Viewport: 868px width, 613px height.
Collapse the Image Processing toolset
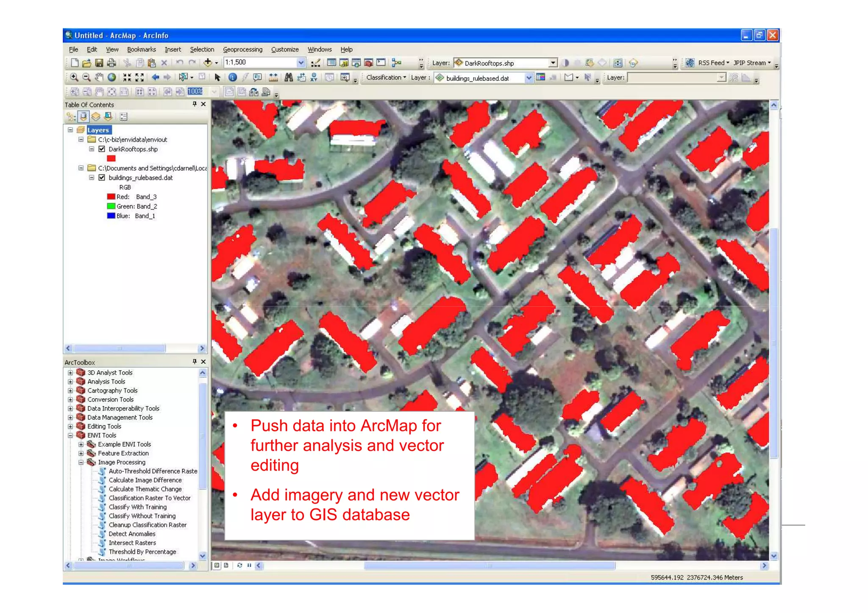point(81,462)
